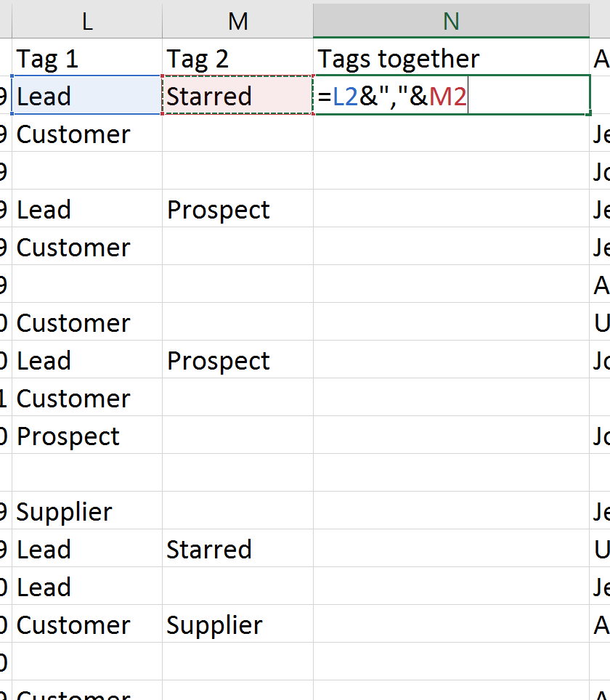Image resolution: width=610 pixels, height=700 pixels.
Task: Click the Prospect cell in Tag 1 column
Action: 87,436
